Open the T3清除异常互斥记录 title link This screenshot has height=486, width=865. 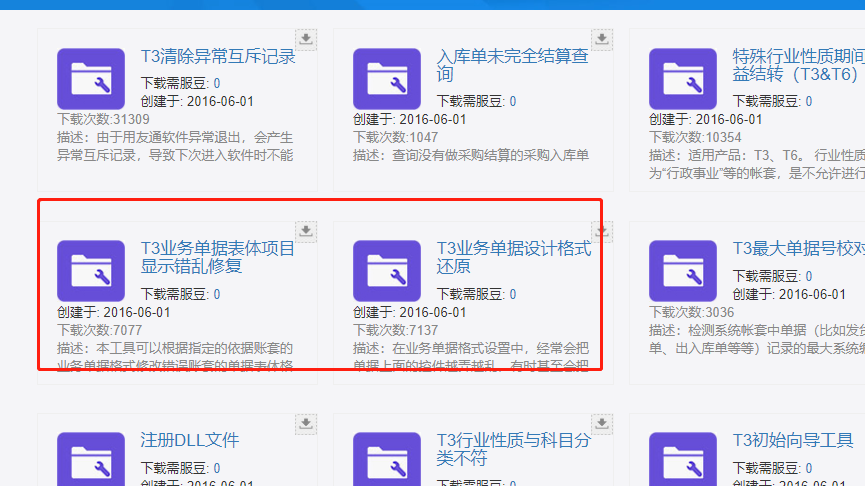coord(218,56)
